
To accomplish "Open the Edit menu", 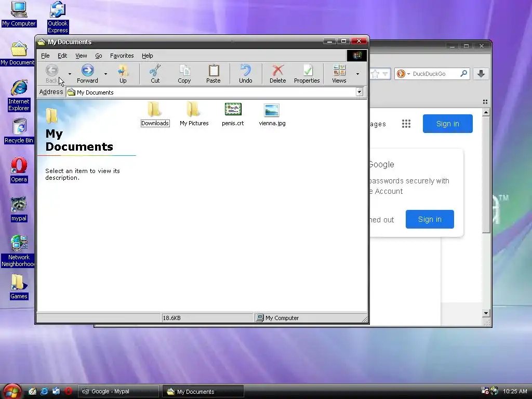I will pos(62,56).
